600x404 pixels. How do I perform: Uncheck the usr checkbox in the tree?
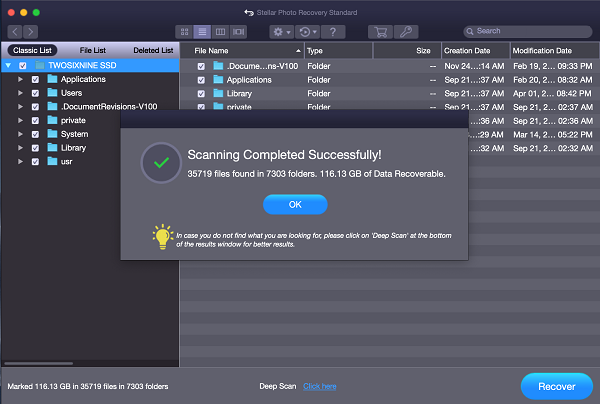click(x=35, y=162)
